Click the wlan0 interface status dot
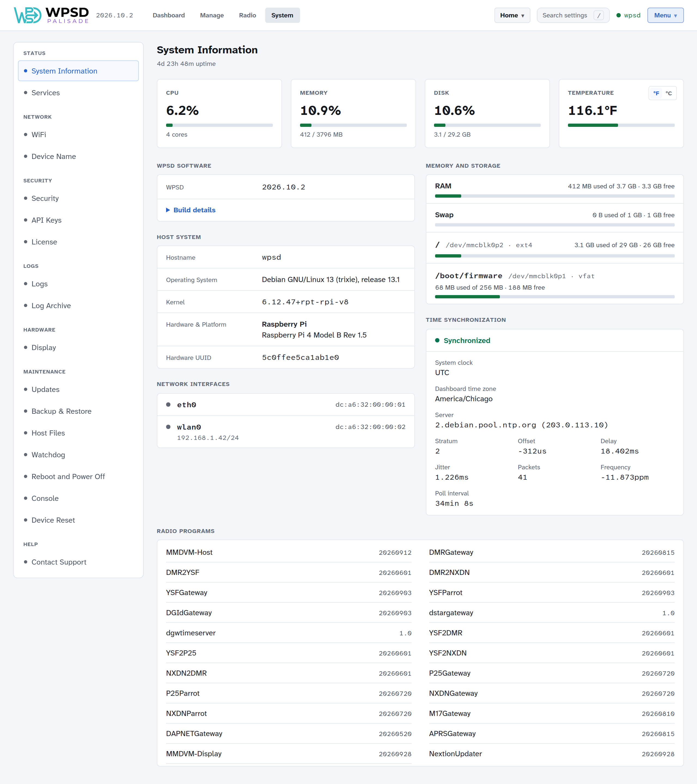Viewport: 697px width, 784px height. pos(168,427)
